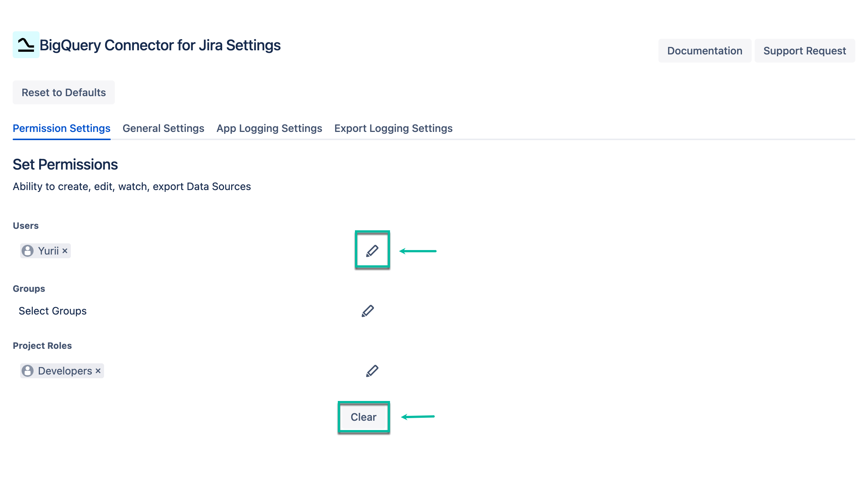This screenshot has width=868, height=477.
Task: Click the Yurii user chip
Action: pyautogui.click(x=45, y=250)
